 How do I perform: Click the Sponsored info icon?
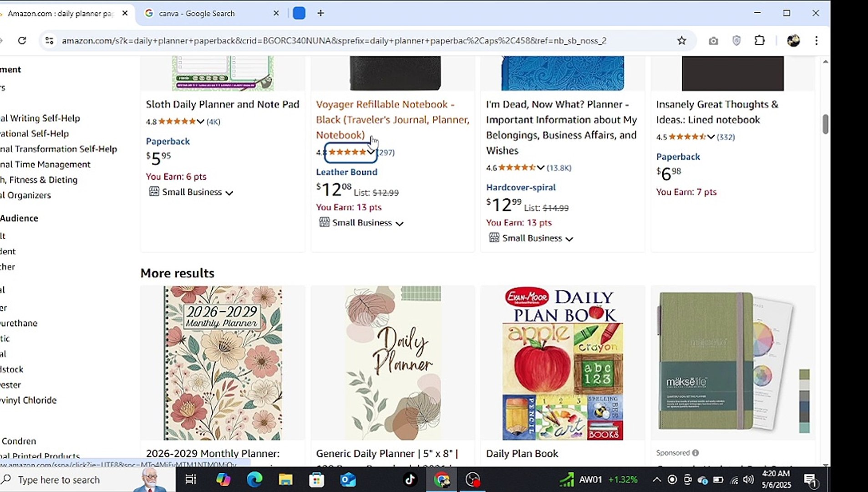coord(695,453)
